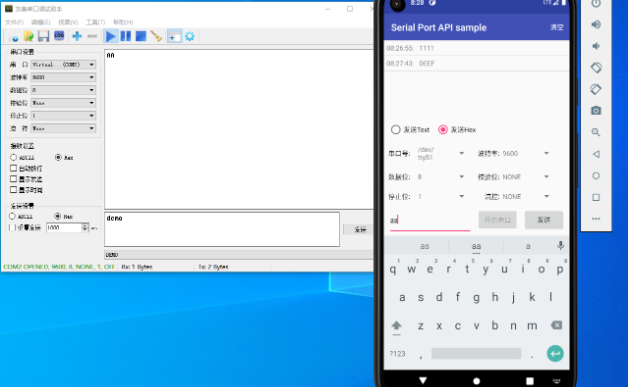Enable the 显示发送 checkbox
This screenshot has height=387, width=628.
tap(13, 179)
